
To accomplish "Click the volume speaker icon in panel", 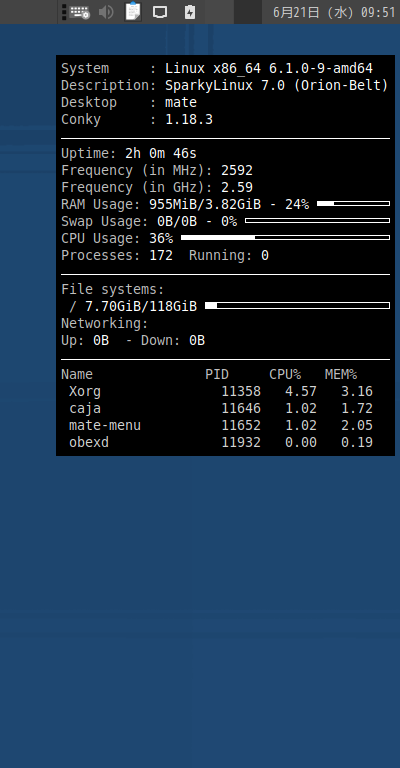I will click(x=106, y=12).
